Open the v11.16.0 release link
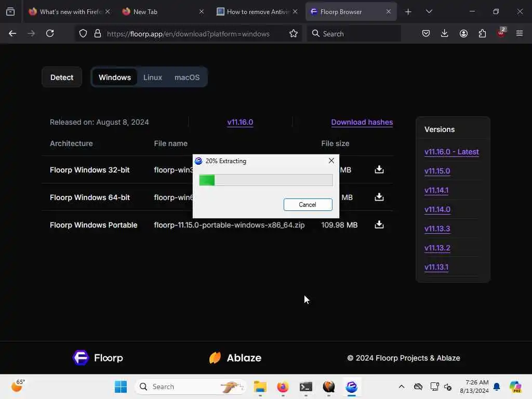The height and width of the screenshot is (399, 532). [240, 122]
